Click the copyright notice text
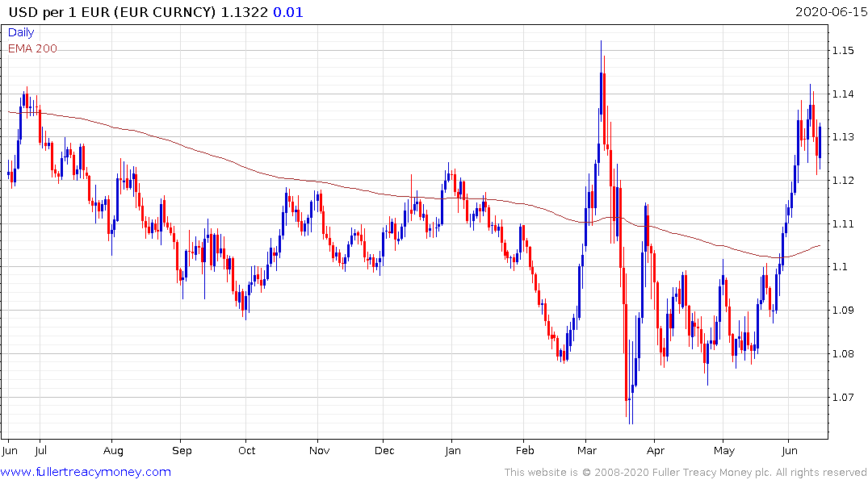 tap(686, 473)
